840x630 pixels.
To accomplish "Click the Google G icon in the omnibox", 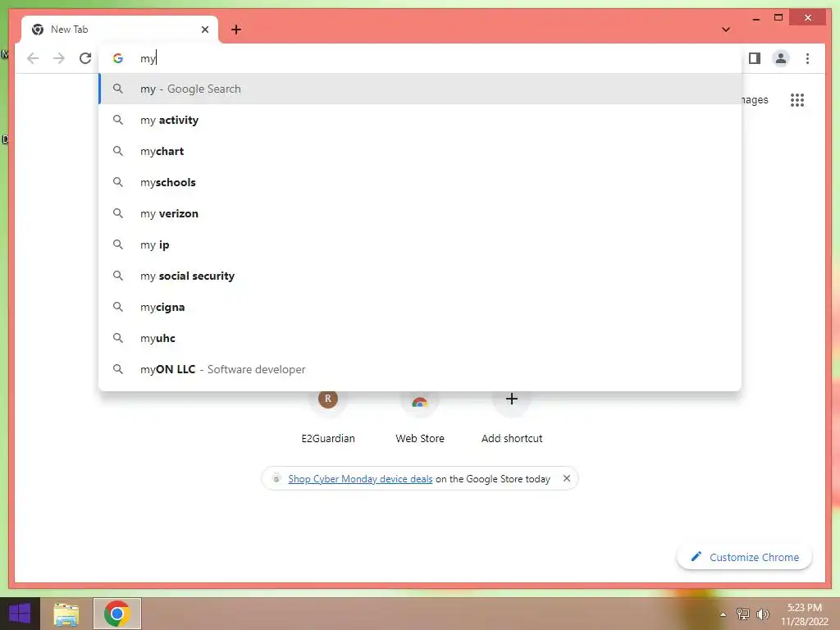I will 118,58.
